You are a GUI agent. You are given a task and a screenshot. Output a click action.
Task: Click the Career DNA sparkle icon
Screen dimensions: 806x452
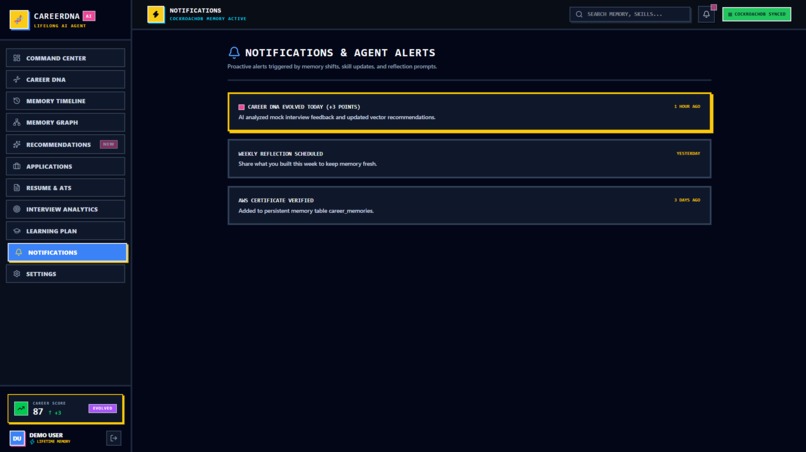click(x=17, y=80)
